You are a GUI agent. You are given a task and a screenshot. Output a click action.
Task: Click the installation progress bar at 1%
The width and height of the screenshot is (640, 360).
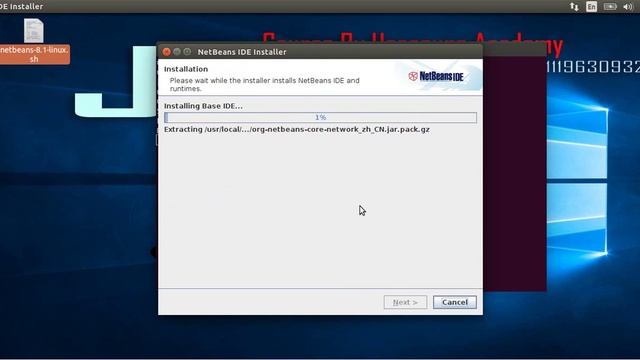320,118
